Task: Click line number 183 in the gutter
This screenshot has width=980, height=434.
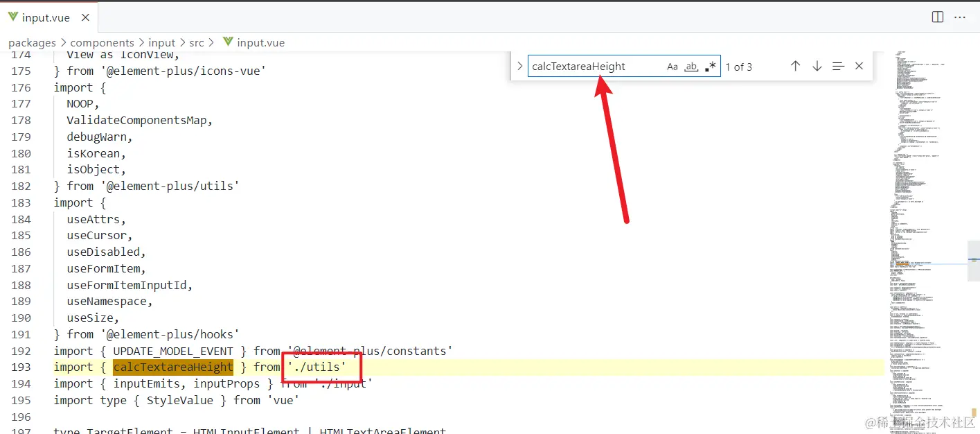Action: 21,202
